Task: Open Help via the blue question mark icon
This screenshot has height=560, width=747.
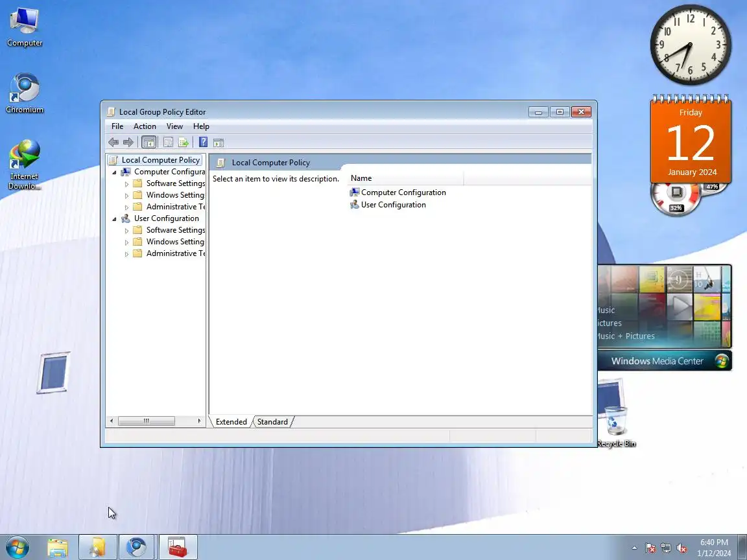Action: tap(204, 142)
